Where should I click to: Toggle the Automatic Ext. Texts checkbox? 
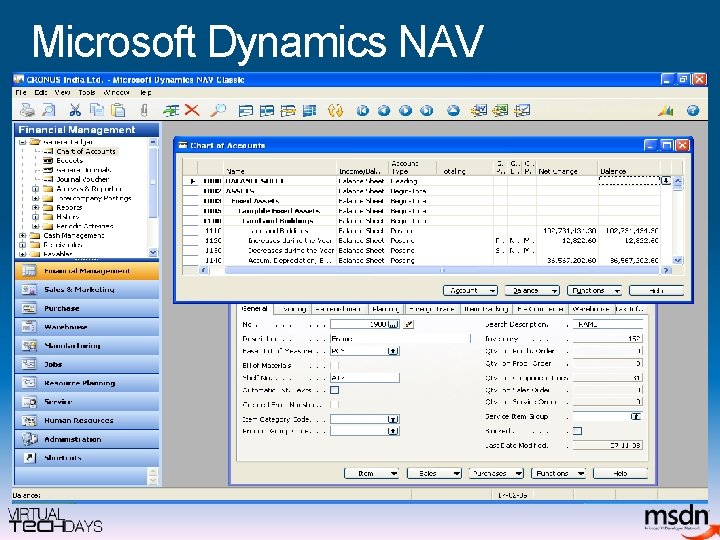(335, 390)
